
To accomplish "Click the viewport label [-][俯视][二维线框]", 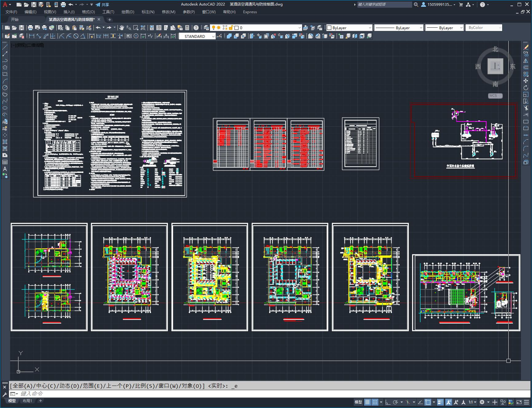I will [27, 45].
